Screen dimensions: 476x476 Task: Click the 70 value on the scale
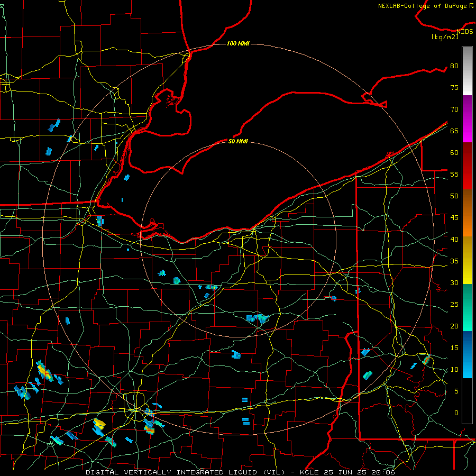454,109
